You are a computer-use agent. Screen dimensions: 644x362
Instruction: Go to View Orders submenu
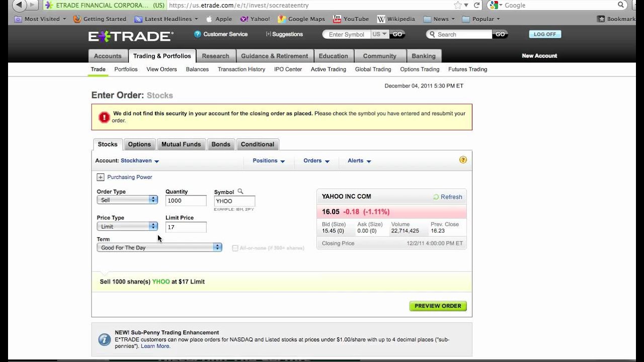click(162, 69)
